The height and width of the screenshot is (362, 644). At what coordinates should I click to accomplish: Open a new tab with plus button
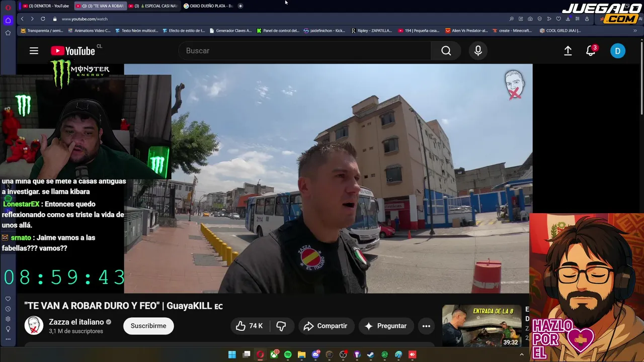[x=240, y=6]
